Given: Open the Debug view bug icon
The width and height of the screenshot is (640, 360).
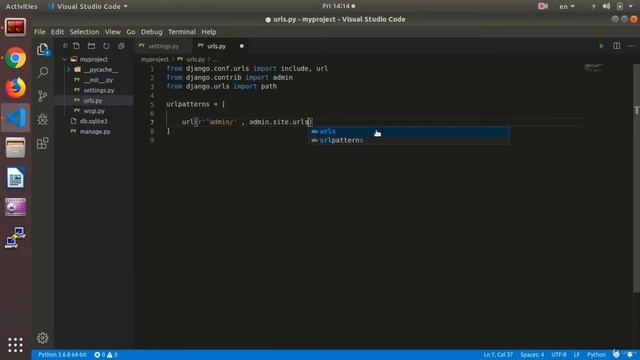Looking at the screenshot, I should [x=42, y=120].
